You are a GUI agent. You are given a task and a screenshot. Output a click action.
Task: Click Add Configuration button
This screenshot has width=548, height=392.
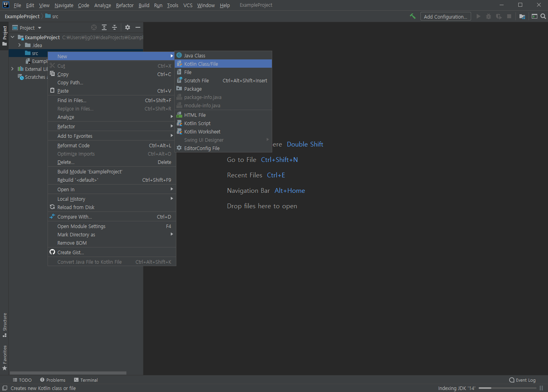pyautogui.click(x=445, y=17)
